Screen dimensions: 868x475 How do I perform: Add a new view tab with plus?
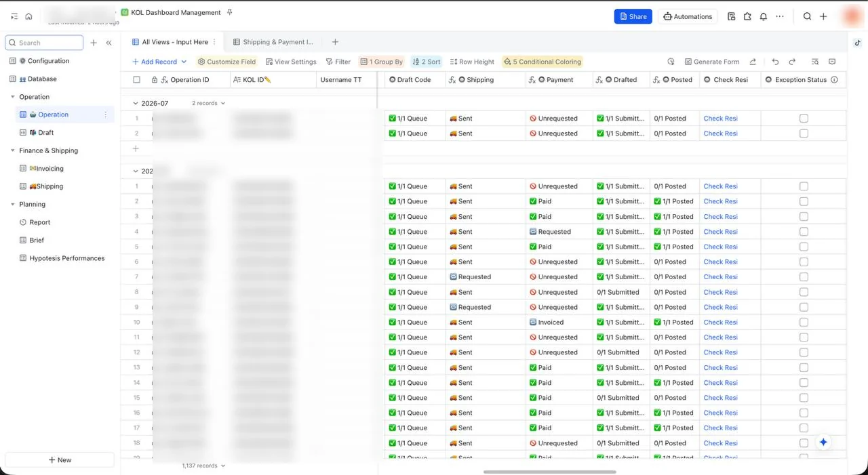click(335, 42)
